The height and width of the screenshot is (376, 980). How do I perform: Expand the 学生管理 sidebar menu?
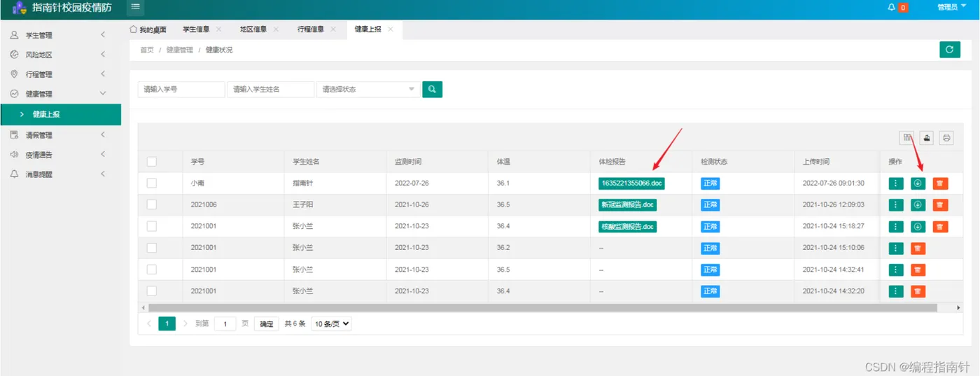point(60,35)
